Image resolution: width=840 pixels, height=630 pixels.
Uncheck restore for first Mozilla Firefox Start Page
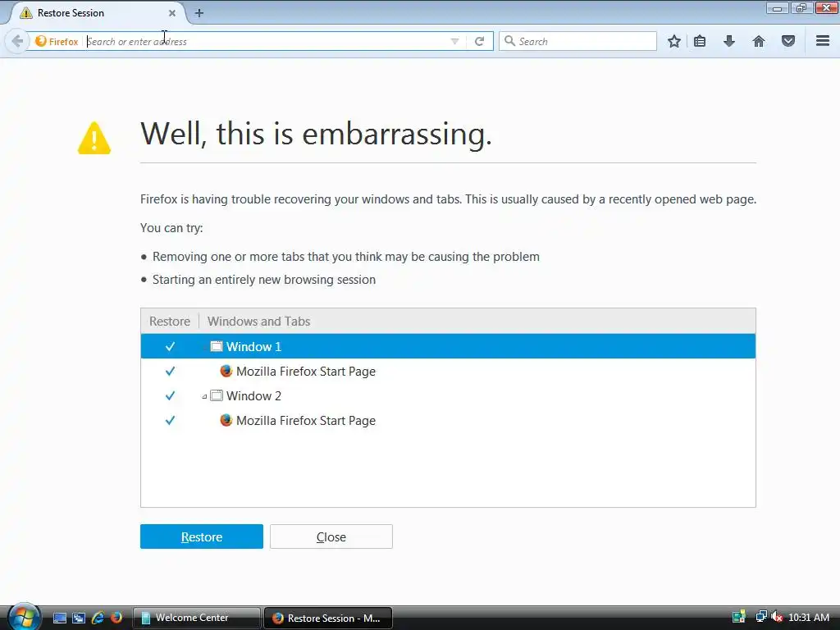click(x=170, y=372)
